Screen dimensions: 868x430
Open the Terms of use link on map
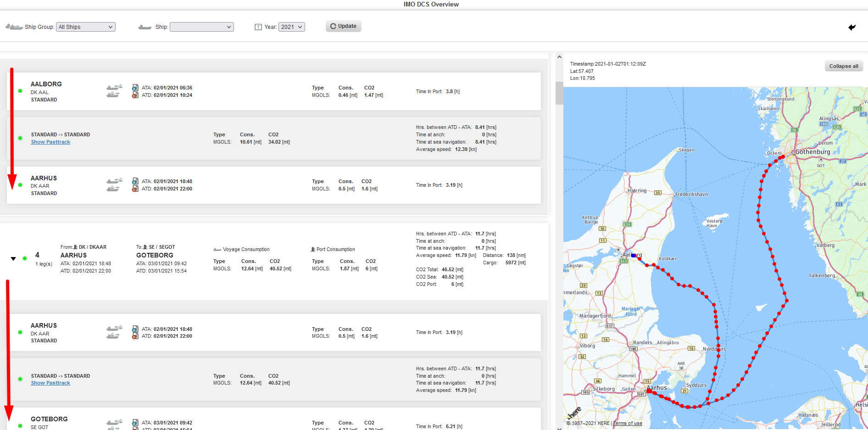(x=628, y=423)
